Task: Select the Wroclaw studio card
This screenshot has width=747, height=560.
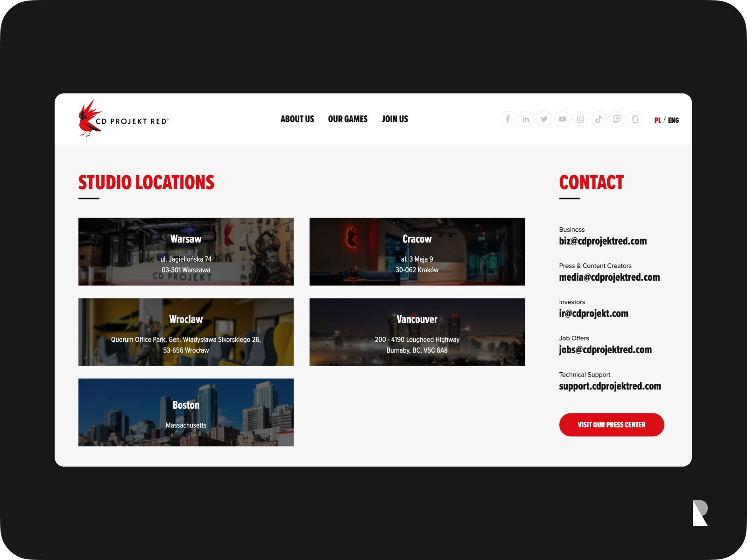Action: (x=186, y=332)
